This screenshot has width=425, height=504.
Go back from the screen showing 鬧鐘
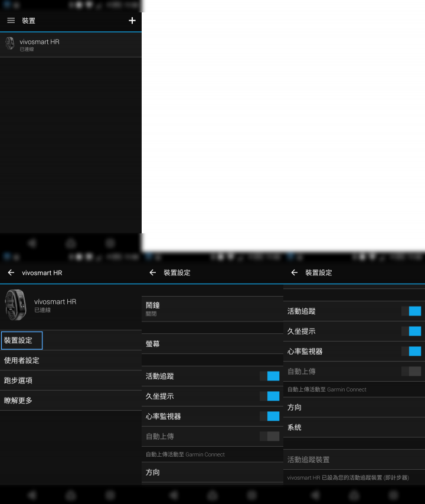153,272
